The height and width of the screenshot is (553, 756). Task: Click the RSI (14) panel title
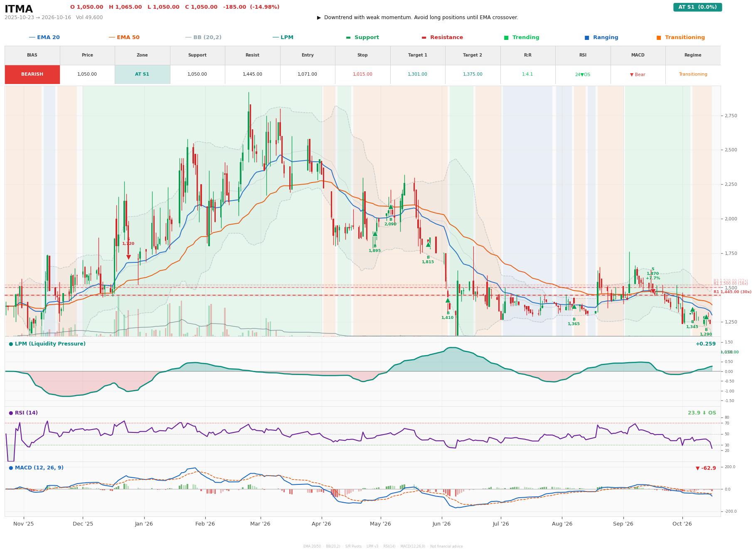coord(23,413)
